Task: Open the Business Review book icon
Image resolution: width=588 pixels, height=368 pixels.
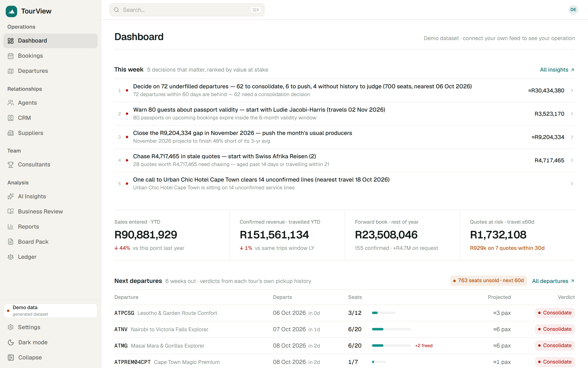Action: click(x=10, y=212)
